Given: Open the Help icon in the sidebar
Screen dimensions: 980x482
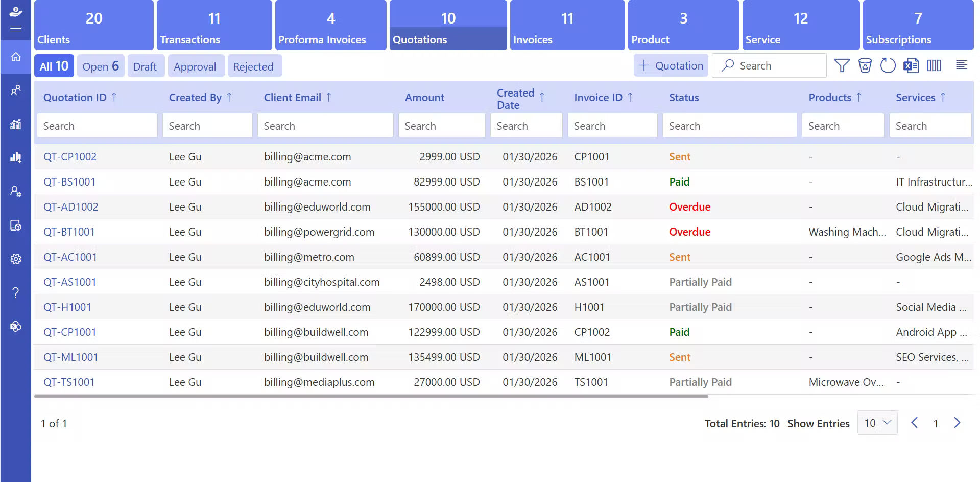Looking at the screenshot, I should [x=16, y=292].
